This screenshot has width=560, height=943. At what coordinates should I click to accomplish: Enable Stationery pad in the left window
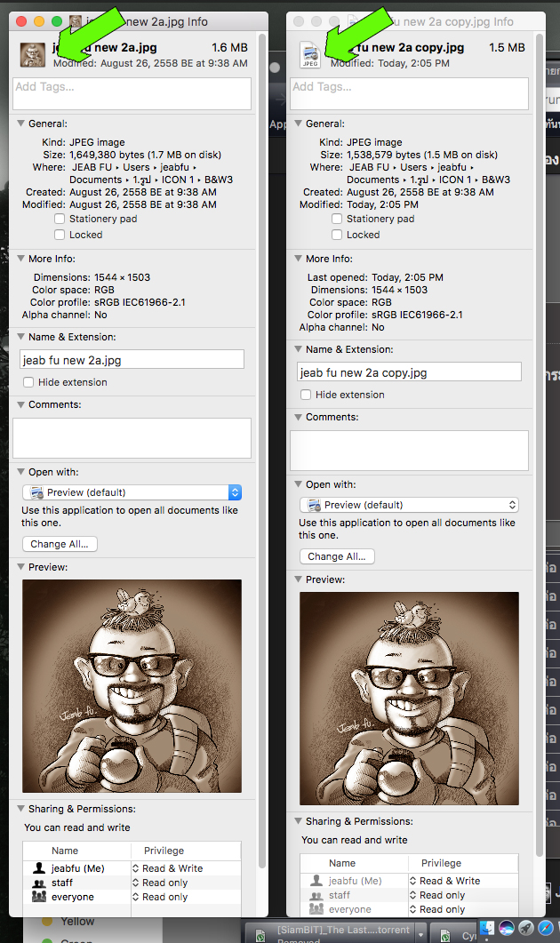(60, 219)
